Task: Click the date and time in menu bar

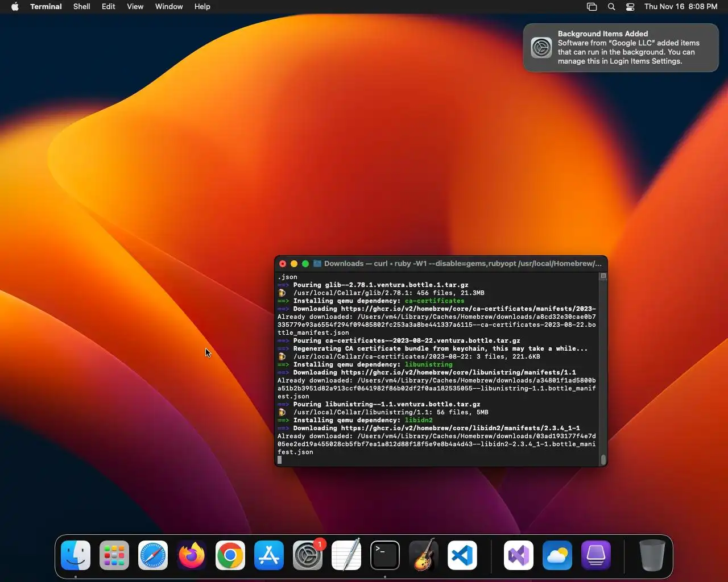Action: coord(681,7)
